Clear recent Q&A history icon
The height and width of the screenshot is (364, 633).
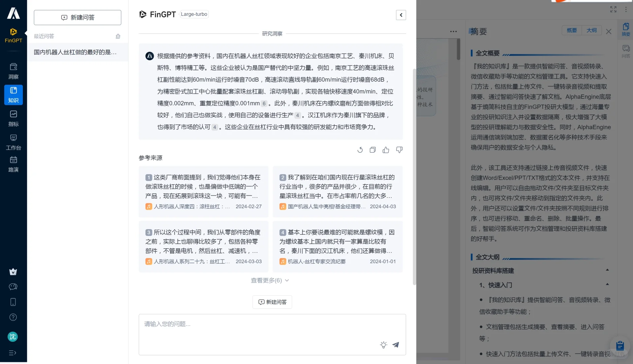coord(118,36)
